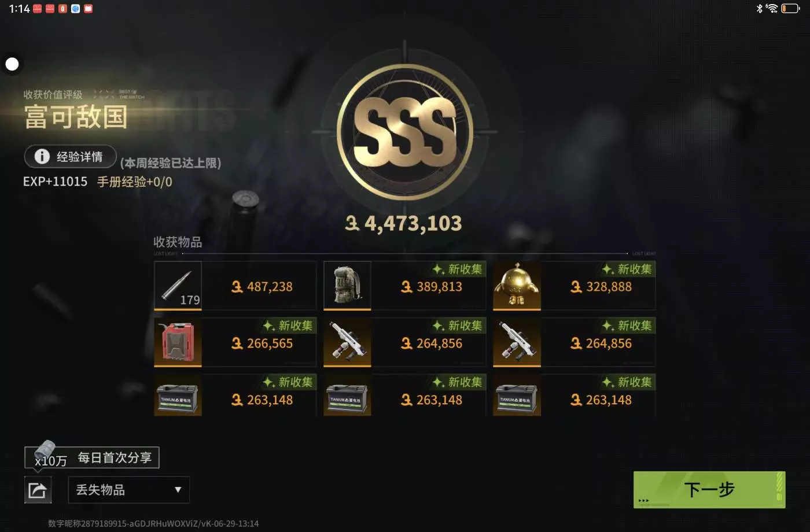The height and width of the screenshot is (532, 810).
Task: Select the golden robot figurine icon
Action: pyautogui.click(x=517, y=285)
